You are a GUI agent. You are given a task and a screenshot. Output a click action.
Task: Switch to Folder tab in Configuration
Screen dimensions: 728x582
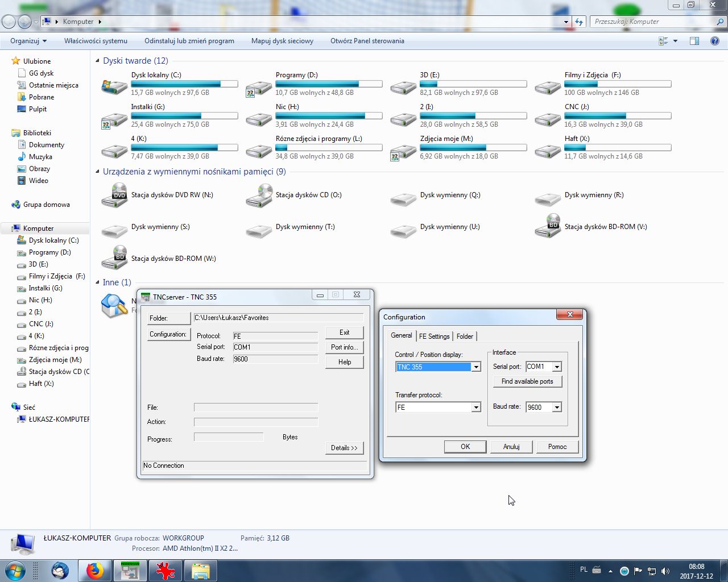[x=465, y=336]
